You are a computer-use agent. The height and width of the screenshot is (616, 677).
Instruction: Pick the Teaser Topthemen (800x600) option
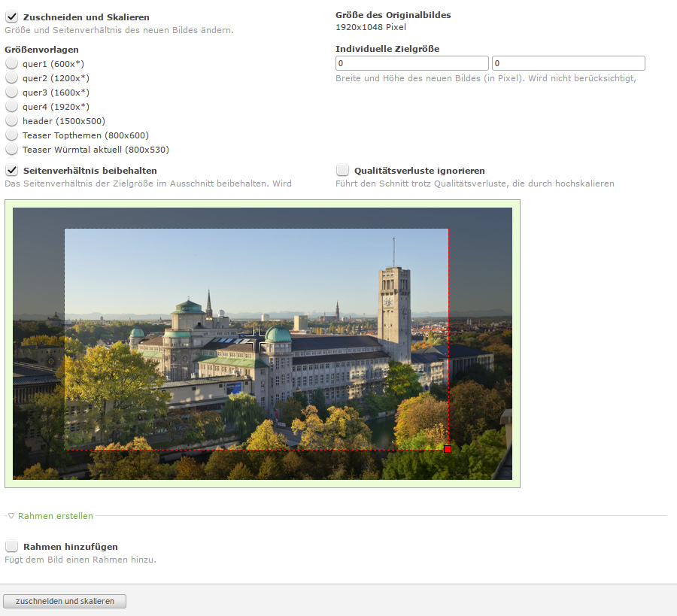(x=11, y=135)
